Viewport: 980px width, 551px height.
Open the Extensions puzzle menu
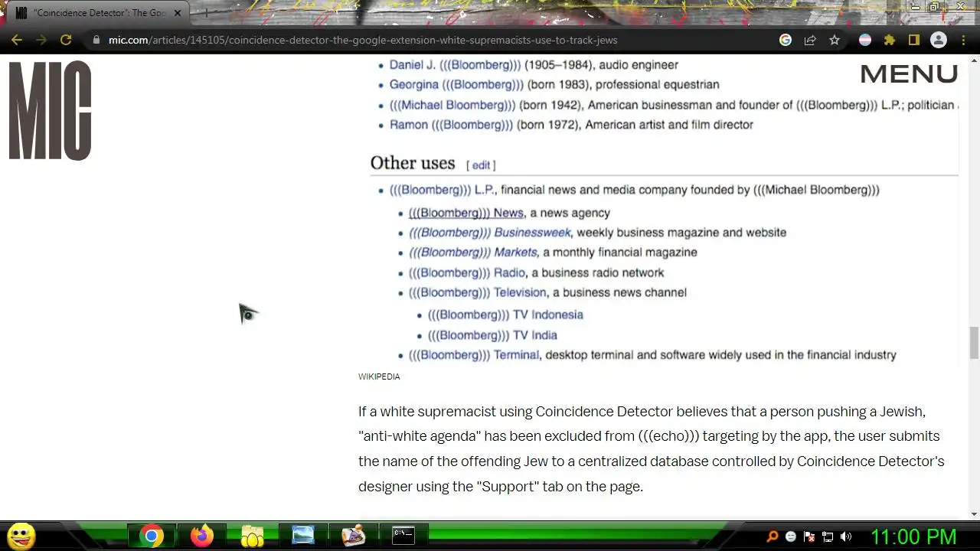pos(890,40)
